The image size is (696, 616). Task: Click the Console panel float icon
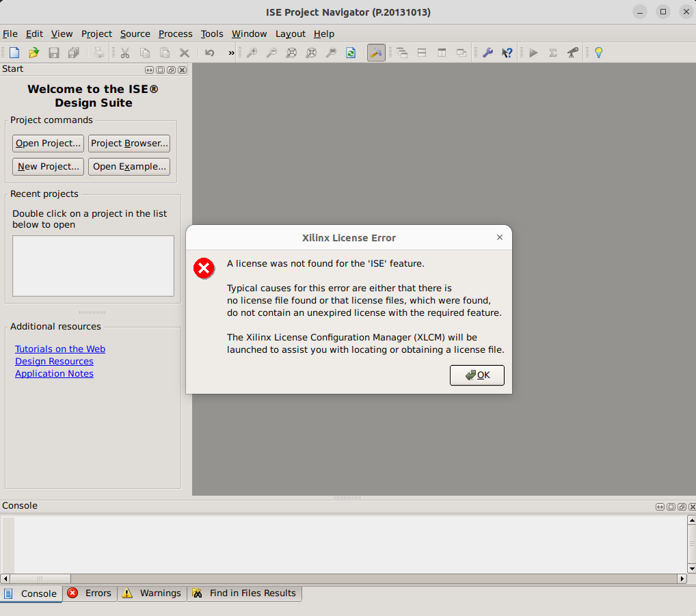pos(682,507)
